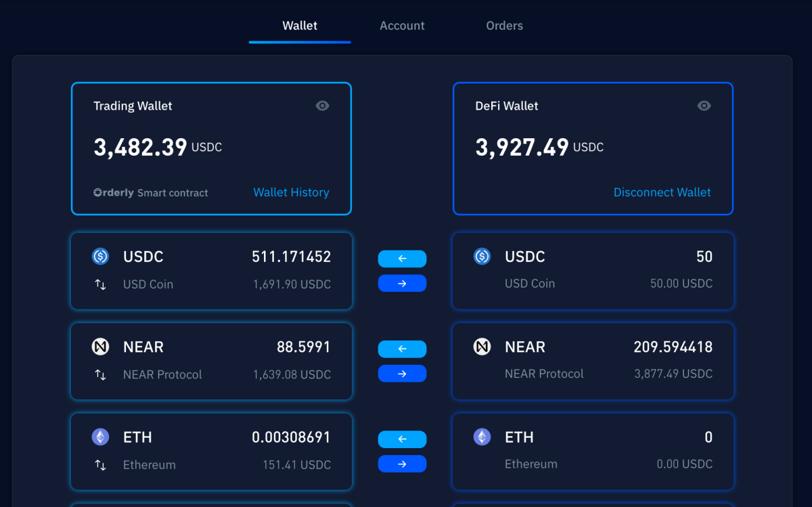Expand the NEAR Protocol row via its swap arrows

pos(100,374)
